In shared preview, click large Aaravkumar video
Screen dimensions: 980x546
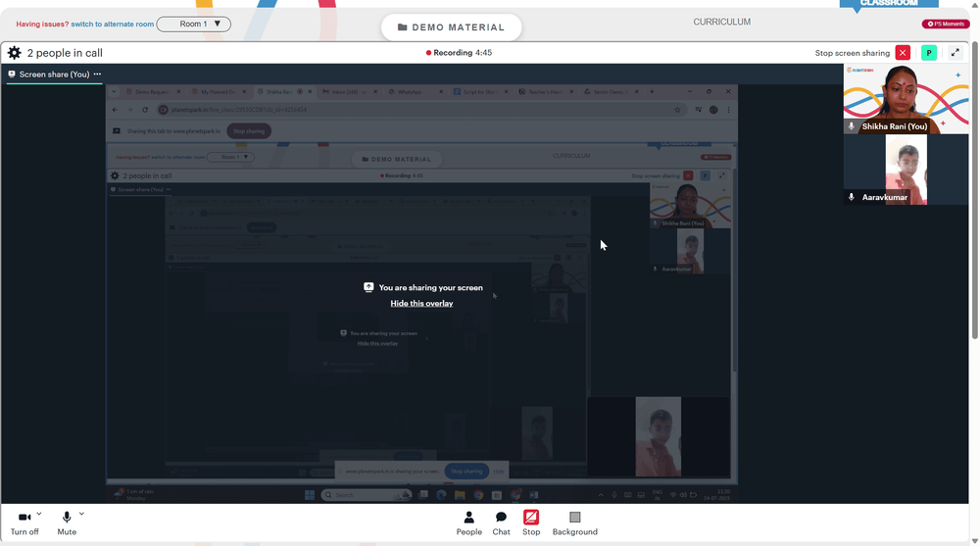click(x=659, y=436)
